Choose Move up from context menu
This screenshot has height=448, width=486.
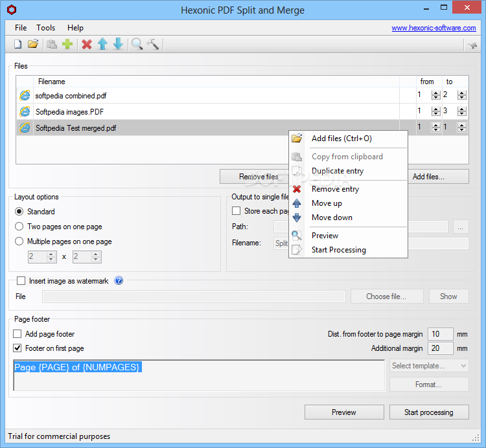(349, 203)
